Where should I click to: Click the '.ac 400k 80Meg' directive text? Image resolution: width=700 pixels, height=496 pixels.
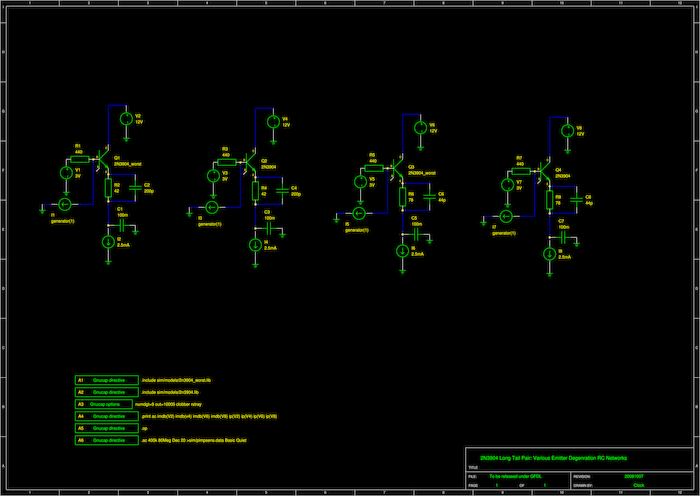click(194, 440)
